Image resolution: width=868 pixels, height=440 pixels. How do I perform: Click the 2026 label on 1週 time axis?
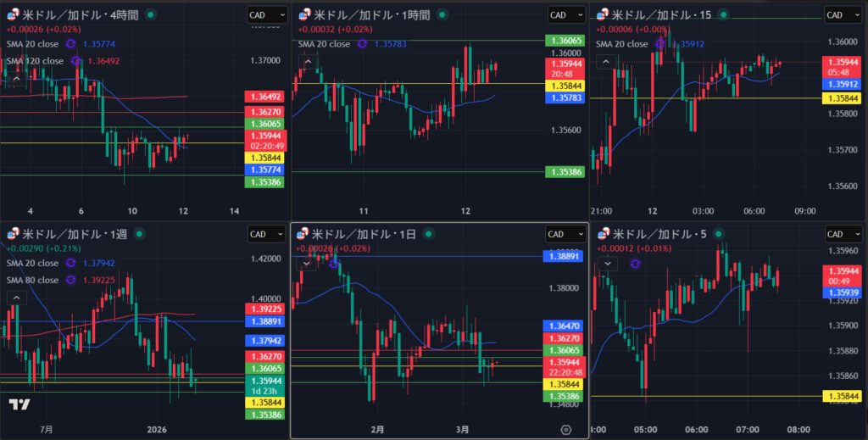coord(159,430)
